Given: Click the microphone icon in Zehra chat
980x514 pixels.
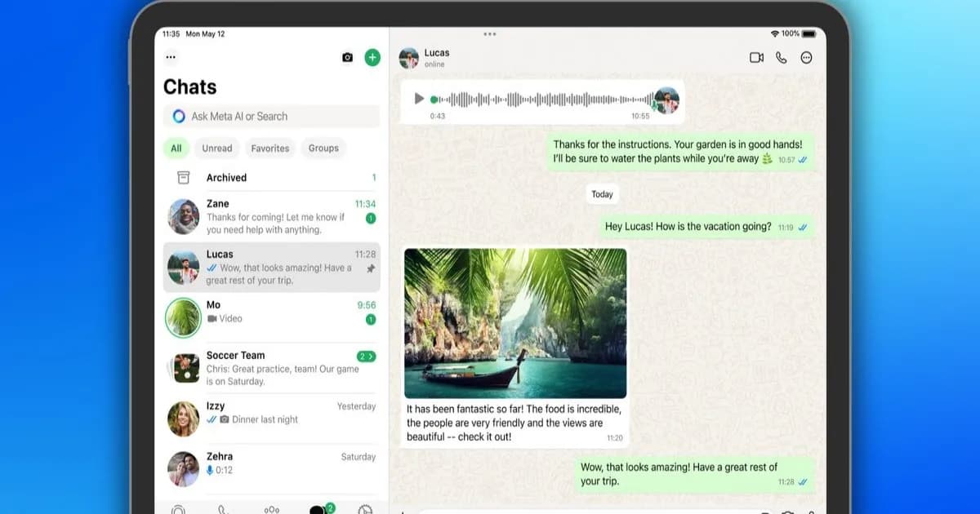Looking at the screenshot, I should [210, 470].
